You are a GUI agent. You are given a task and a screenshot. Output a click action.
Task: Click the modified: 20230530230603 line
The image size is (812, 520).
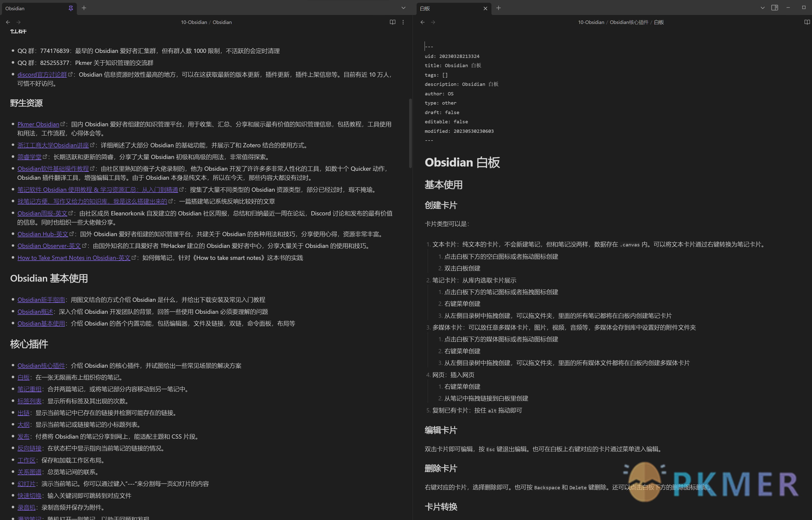(459, 131)
